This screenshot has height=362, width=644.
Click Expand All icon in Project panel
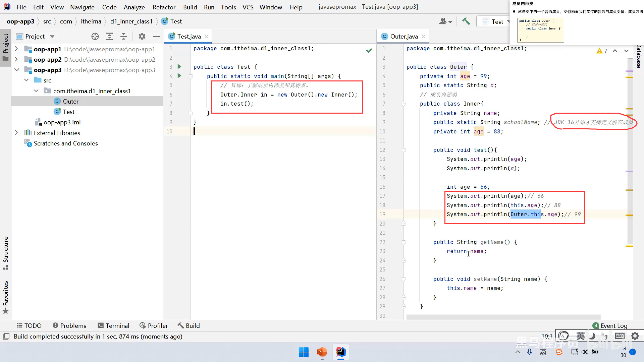click(109, 37)
